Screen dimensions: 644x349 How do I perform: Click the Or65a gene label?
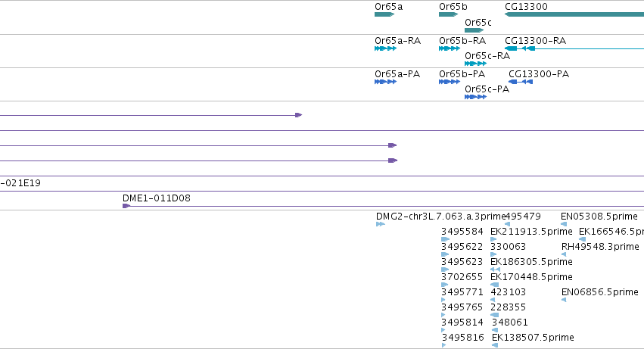(388, 7)
